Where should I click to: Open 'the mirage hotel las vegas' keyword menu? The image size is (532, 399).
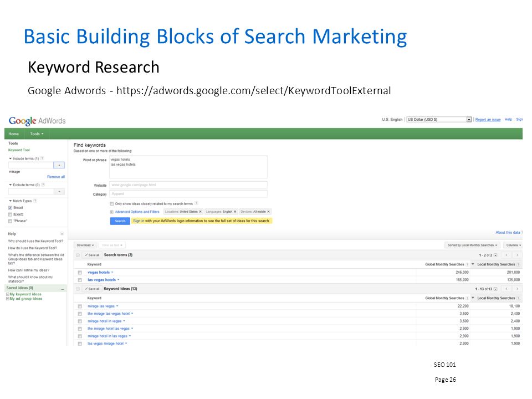coord(132,329)
